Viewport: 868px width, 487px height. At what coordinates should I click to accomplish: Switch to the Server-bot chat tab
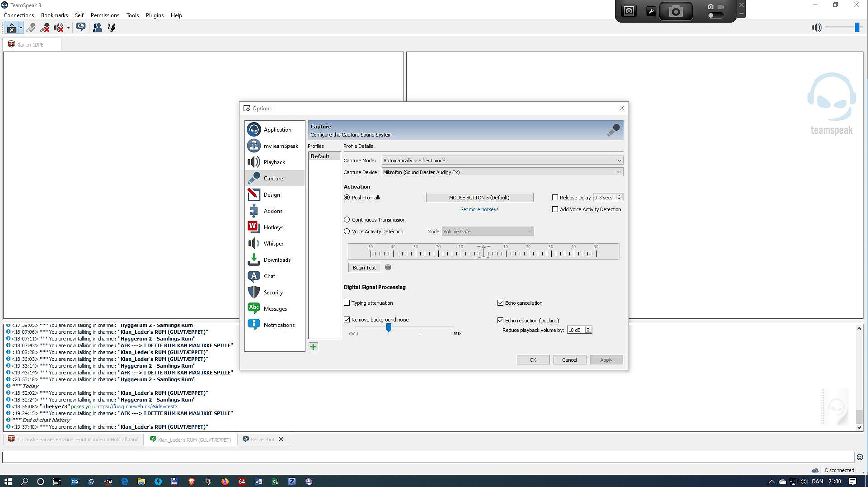pyautogui.click(x=262, y=440)
